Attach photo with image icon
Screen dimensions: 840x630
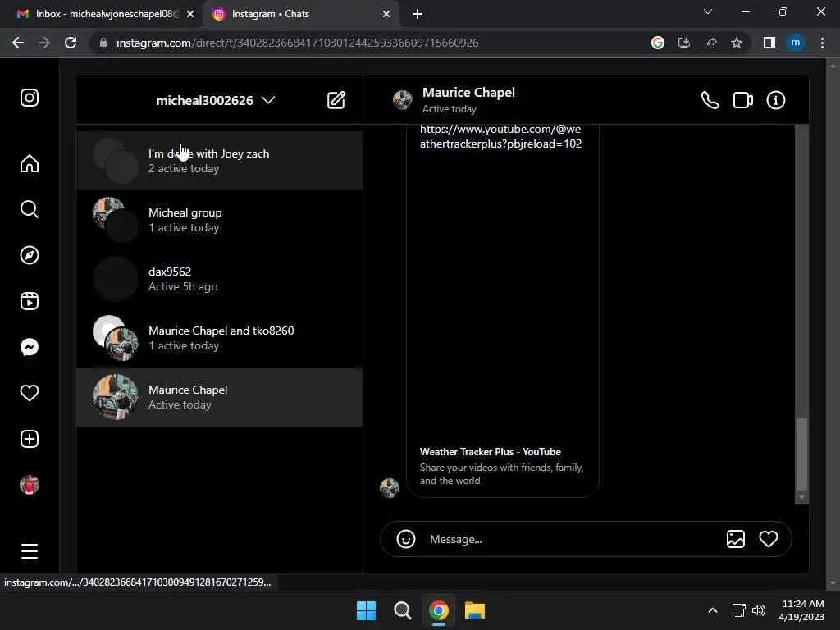[x=736, y=539]
